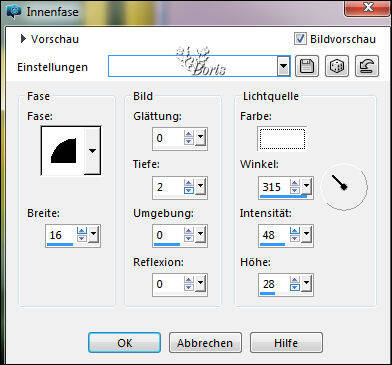Click the up spinner arrow for Breite

[82, 231]
